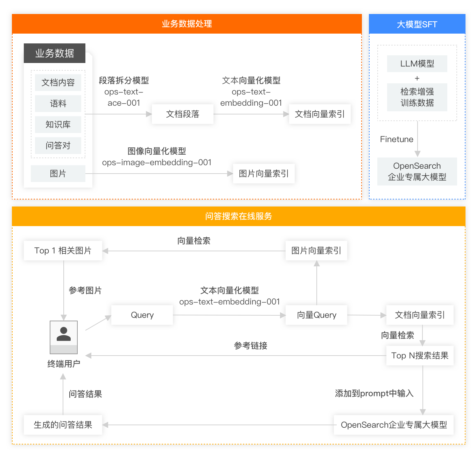Click the 段落拆分模型 label
This screenshot has height=462, width=476.
click(124, 80)
